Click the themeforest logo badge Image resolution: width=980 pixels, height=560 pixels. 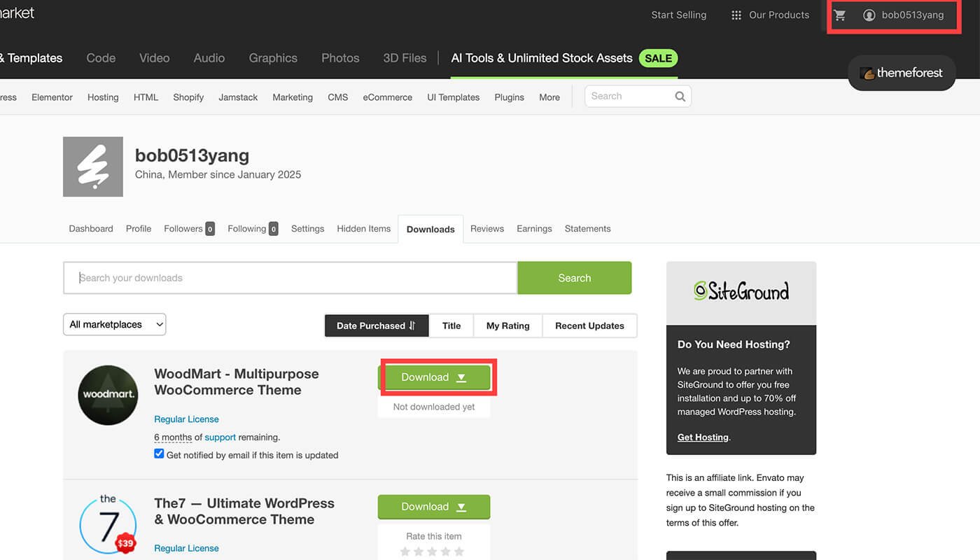point(901,73)
